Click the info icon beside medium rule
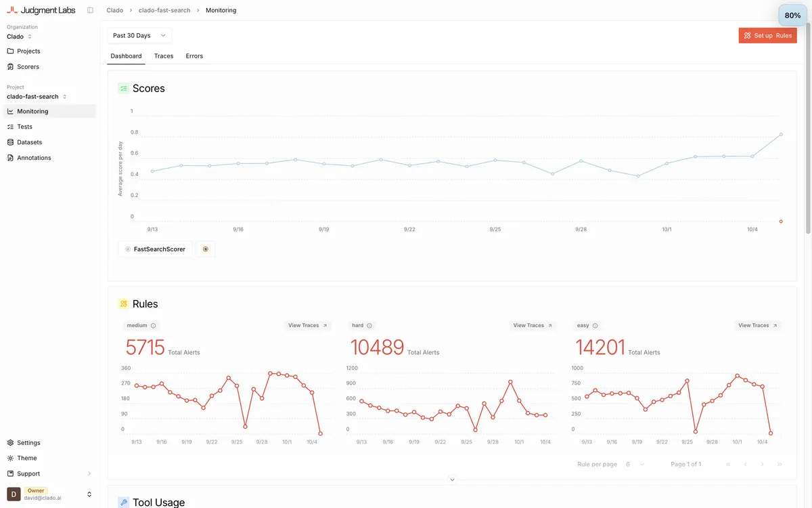 point(154,326)
